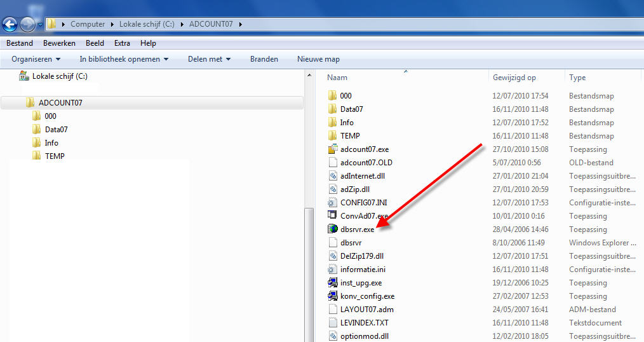The width and height of the screenshot is (644, 342).
Task: Open In bibliotheek opnemen dropdown
Action: click(124, 59)
